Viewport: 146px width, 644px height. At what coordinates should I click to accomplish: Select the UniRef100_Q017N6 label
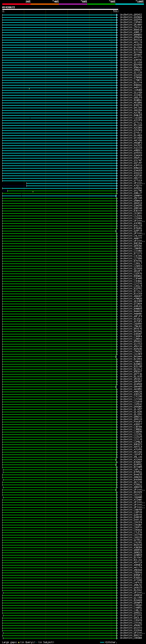tap(131, 191)
